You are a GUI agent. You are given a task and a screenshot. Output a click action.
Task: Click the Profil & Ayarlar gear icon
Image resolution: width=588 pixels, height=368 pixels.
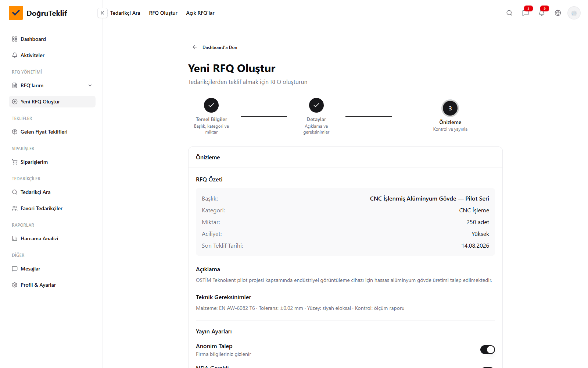pos(15,285)
